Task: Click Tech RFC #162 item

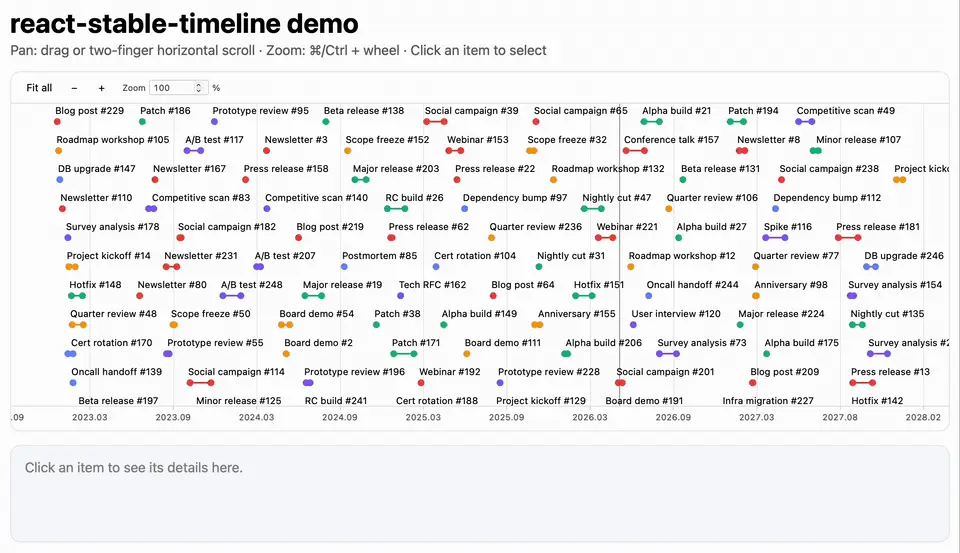Action: point(432,285)
